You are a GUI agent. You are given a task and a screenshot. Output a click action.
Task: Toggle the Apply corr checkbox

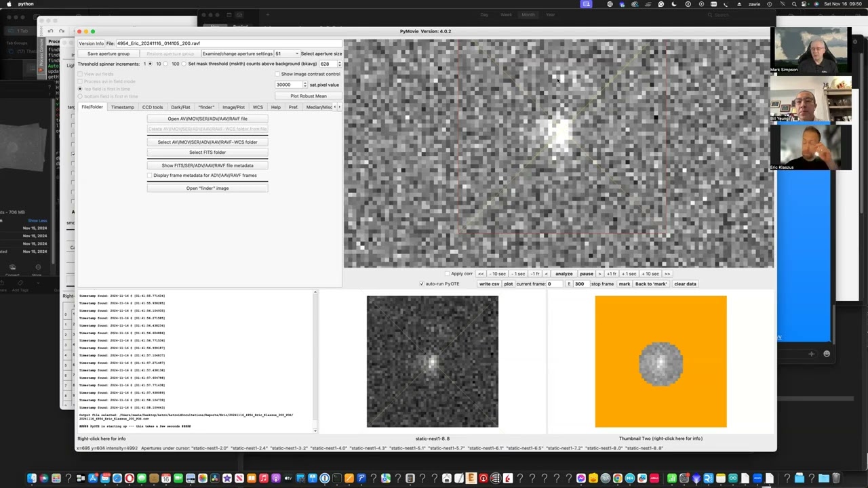[447, 274]
